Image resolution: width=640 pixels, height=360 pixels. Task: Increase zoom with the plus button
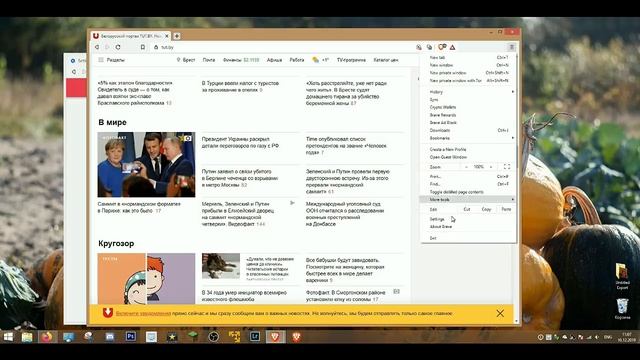pos(491,167)
